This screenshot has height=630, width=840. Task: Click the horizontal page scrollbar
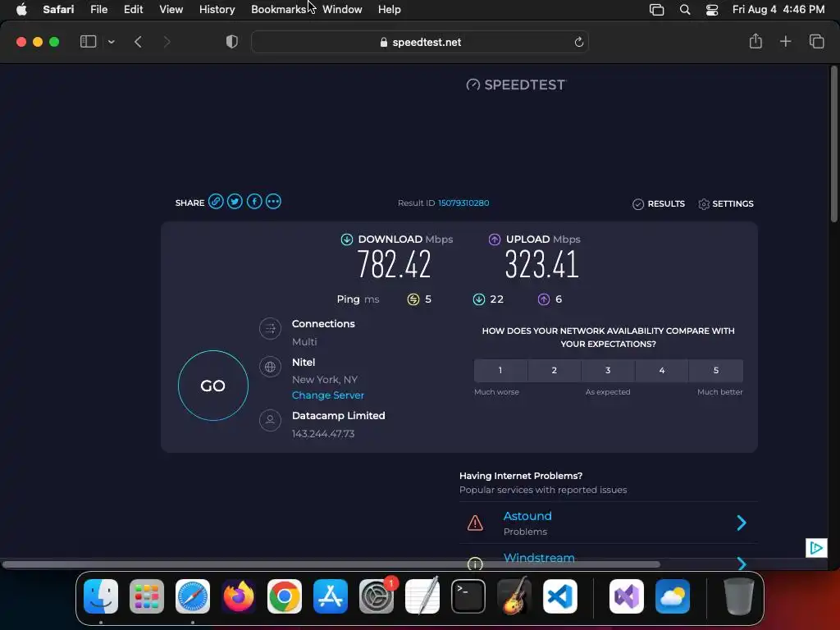pos(331,564)
